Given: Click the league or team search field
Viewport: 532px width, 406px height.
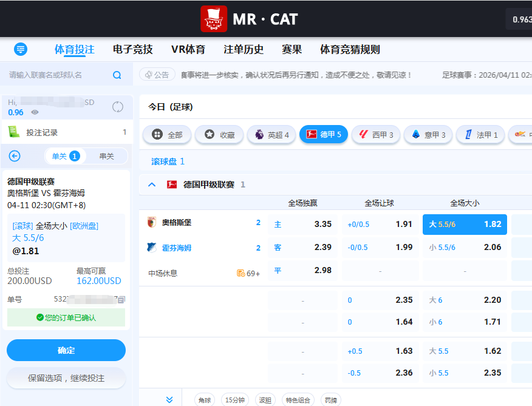Looking at the screenshot, I should [x=58, y=75].
